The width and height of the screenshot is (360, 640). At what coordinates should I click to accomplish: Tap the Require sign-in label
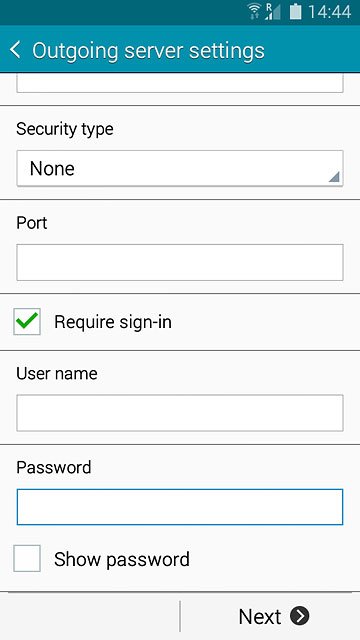(x=113, y=322)
